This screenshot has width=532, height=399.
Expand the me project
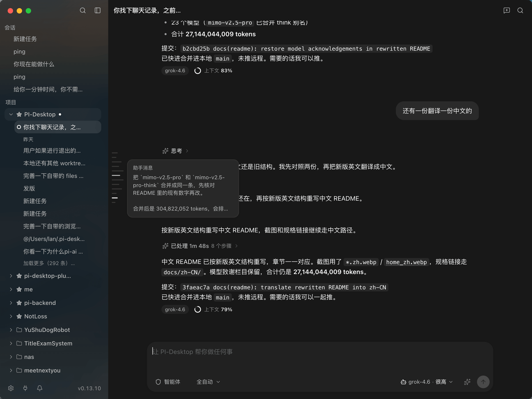11,289
